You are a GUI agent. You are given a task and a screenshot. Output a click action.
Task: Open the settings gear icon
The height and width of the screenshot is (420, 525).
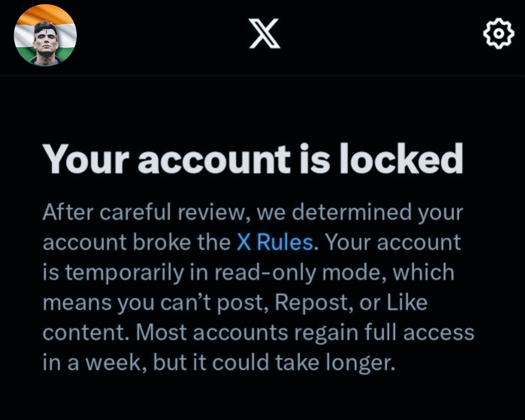pos(498,33)
